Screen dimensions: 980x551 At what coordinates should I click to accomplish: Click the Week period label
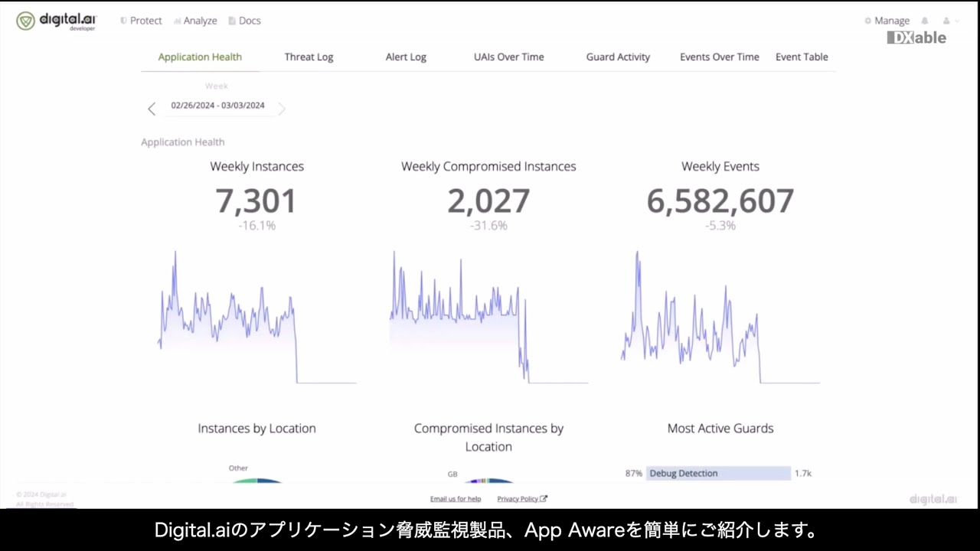tap(216, 86)
